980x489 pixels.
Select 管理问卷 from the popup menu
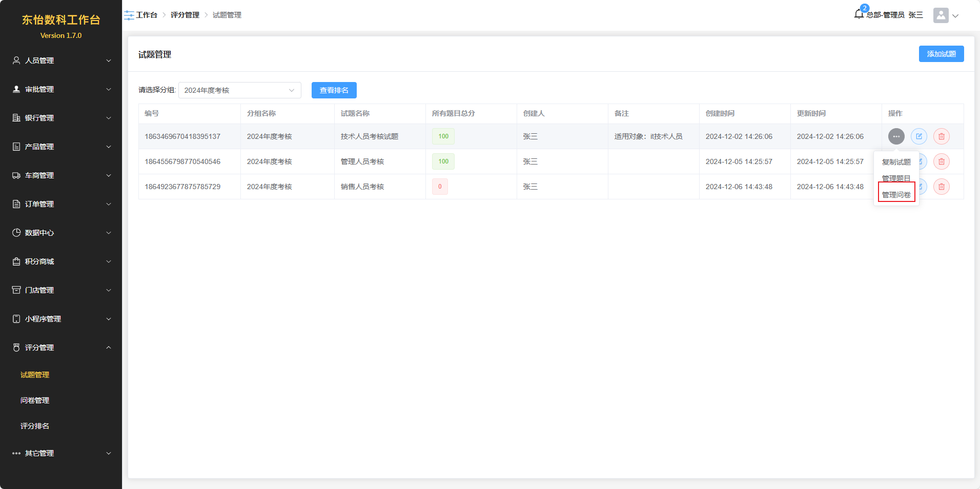click(x=896, y=195)
